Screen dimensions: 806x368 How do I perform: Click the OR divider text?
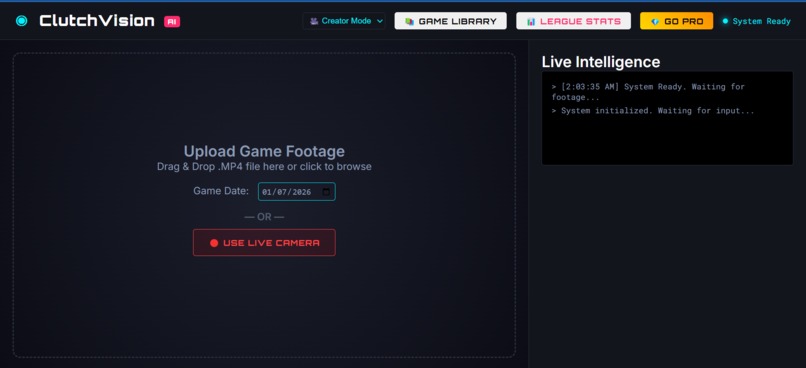(264, 217)
